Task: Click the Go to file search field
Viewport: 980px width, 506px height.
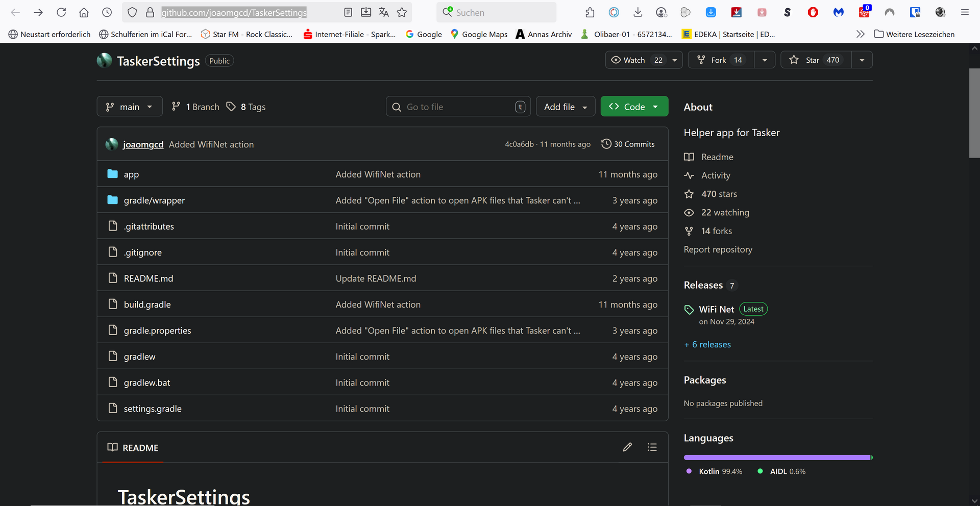Action: [x=458, y=107]
